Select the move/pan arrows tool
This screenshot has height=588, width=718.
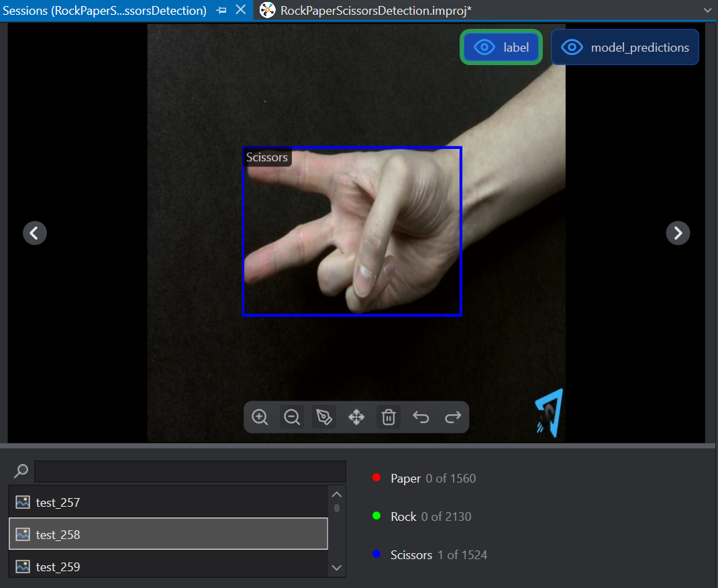[x=356, y=418]
